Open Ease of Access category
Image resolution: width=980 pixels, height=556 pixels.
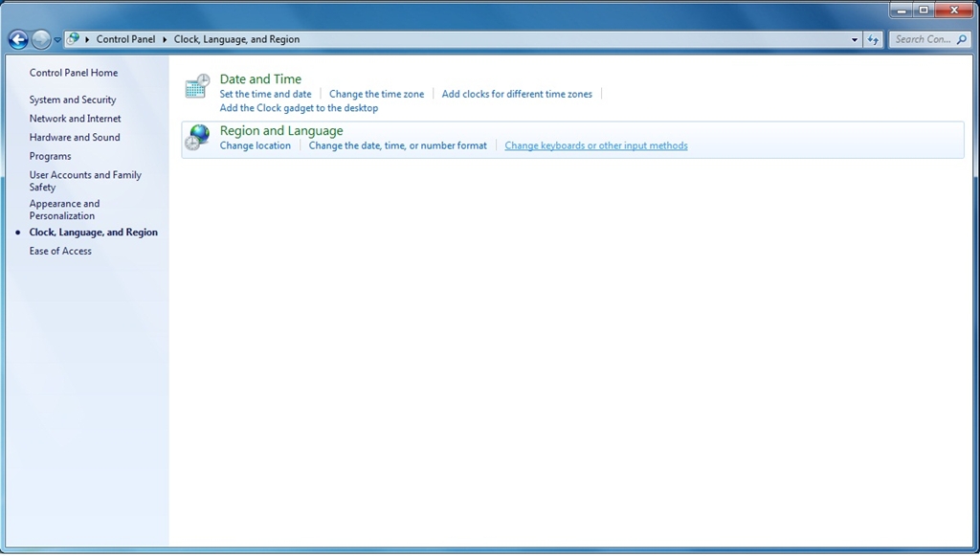[x=60, y=251]
